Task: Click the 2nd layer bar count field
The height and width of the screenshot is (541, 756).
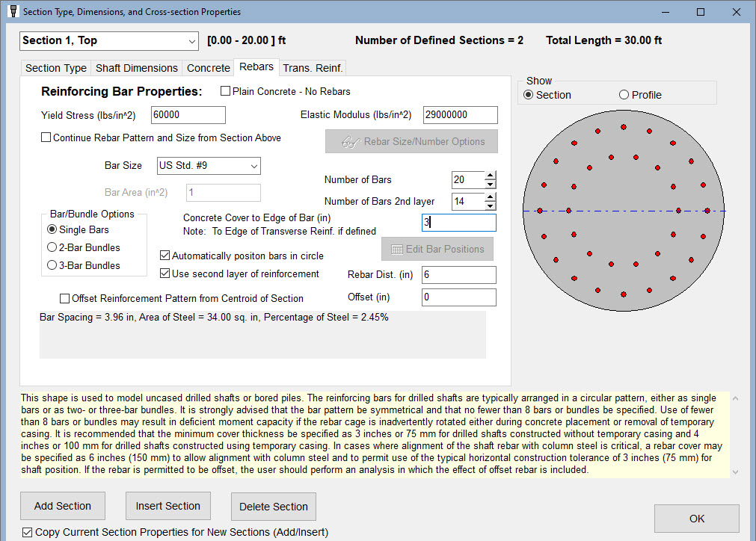Action: coord(468,201)
